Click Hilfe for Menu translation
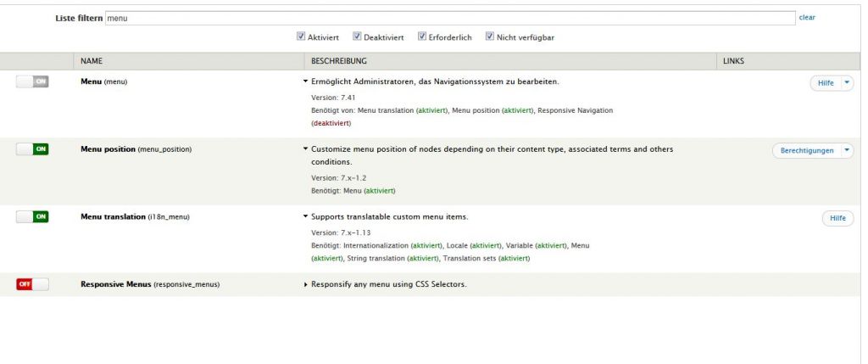 coord(837,218)
